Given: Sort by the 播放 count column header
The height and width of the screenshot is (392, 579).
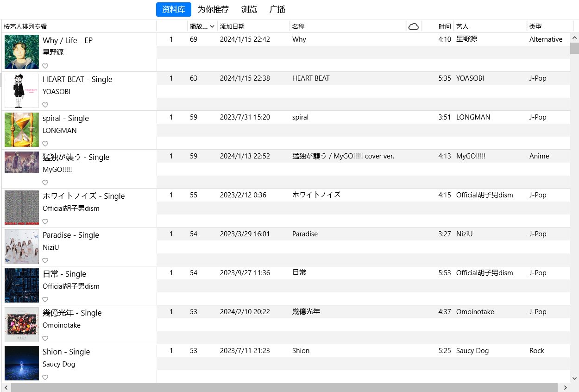Looking at the screenshot, I should [202, 26].
